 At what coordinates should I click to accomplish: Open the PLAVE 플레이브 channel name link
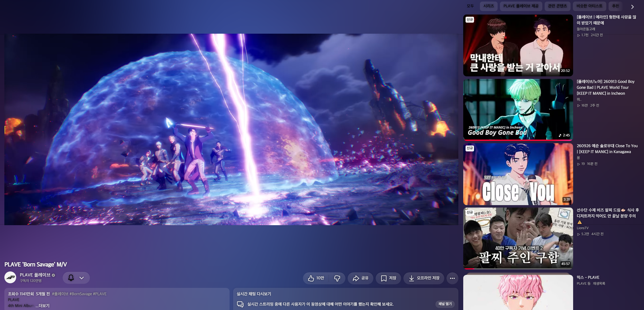pyautogui.click(x=35, y=275)
